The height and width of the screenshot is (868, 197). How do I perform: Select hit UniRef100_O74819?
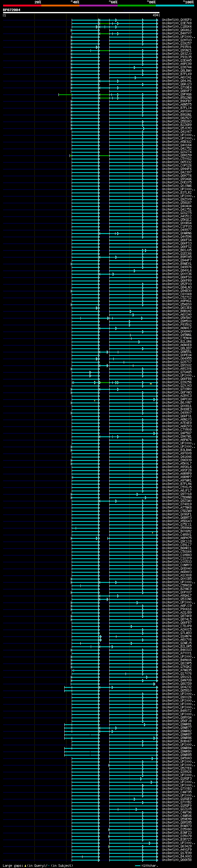click(177, 504)
